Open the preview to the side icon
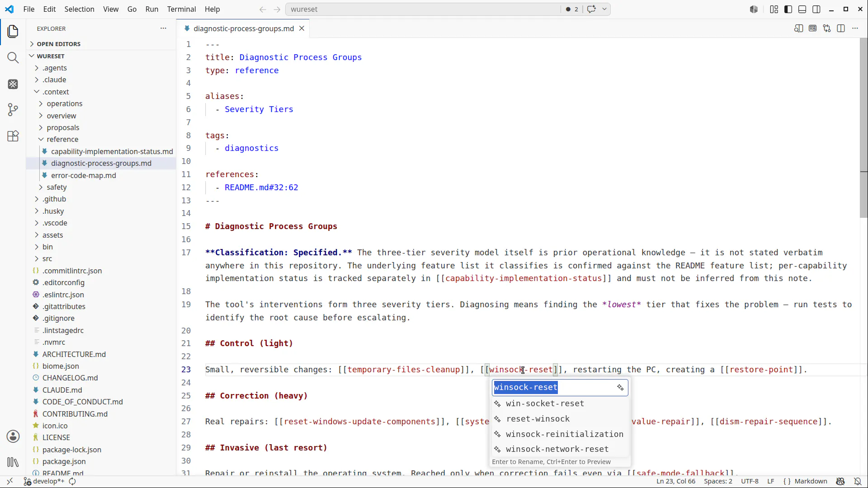868x488 pixels. click(798, 28)
